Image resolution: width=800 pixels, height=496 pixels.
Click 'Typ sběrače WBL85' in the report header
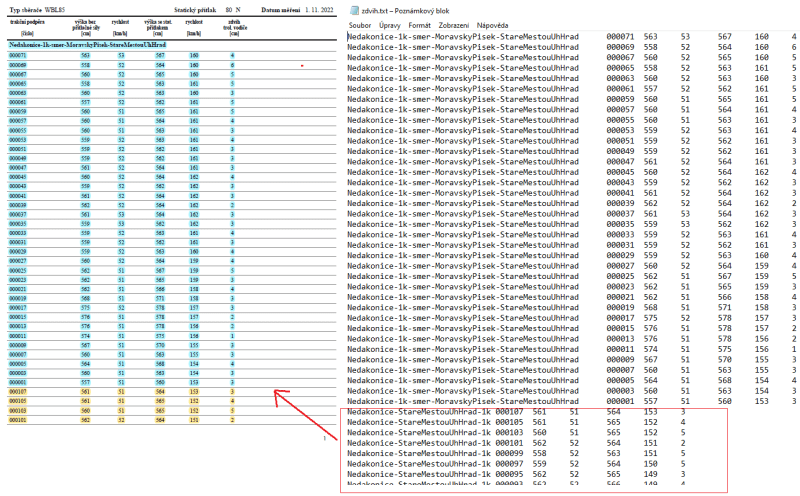point(37,10)
